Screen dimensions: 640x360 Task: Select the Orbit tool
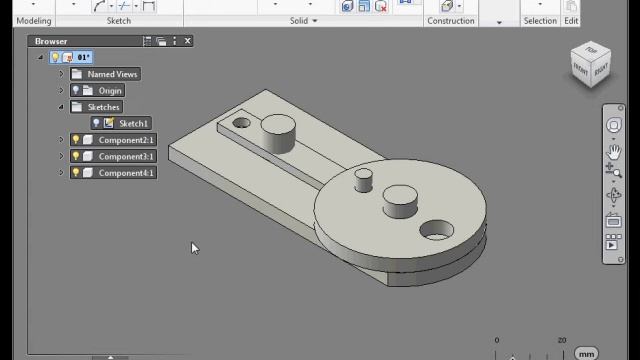pos(613,195)
